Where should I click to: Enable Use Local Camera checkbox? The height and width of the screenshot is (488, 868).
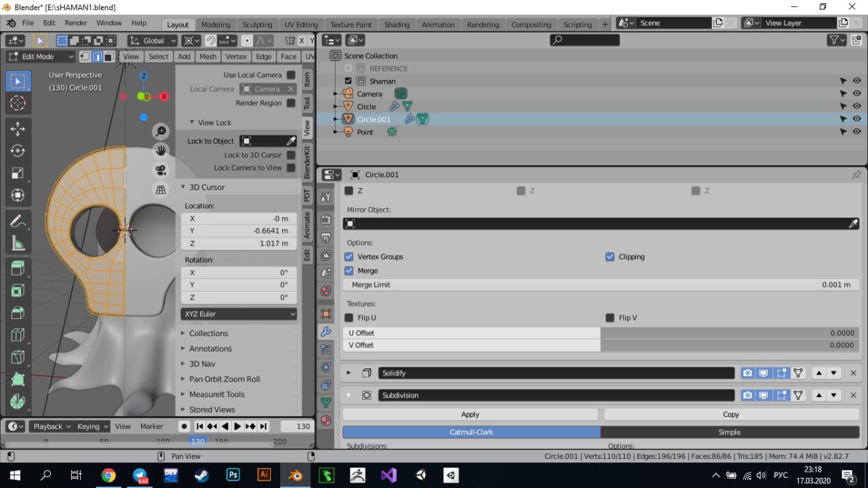[291, 75]
